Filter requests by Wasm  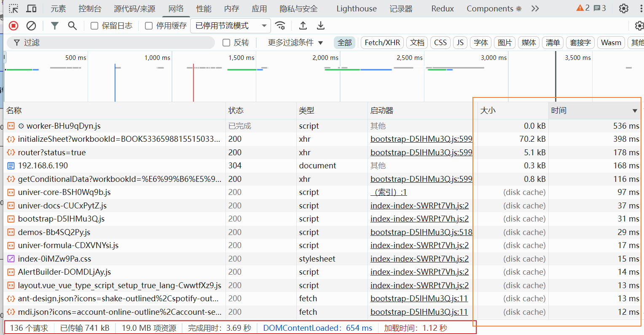click(x=611, y=43)
